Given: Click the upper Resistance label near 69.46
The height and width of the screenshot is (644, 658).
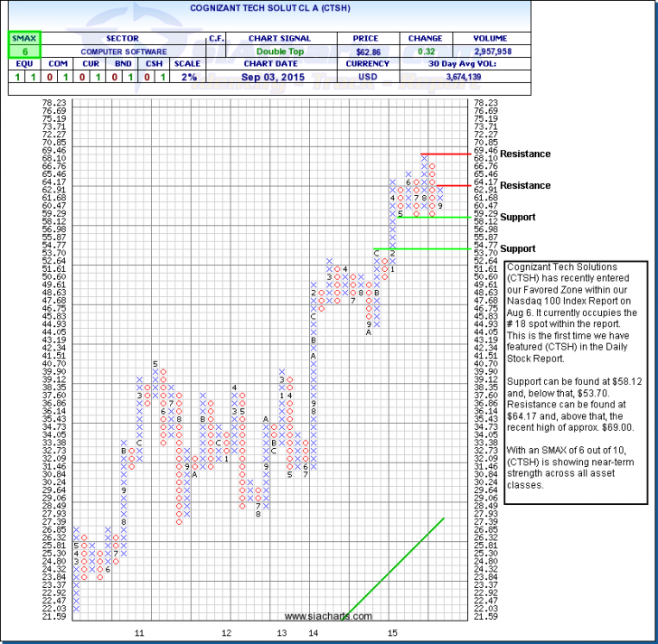Looking at the screenshot, I should 526,154.
